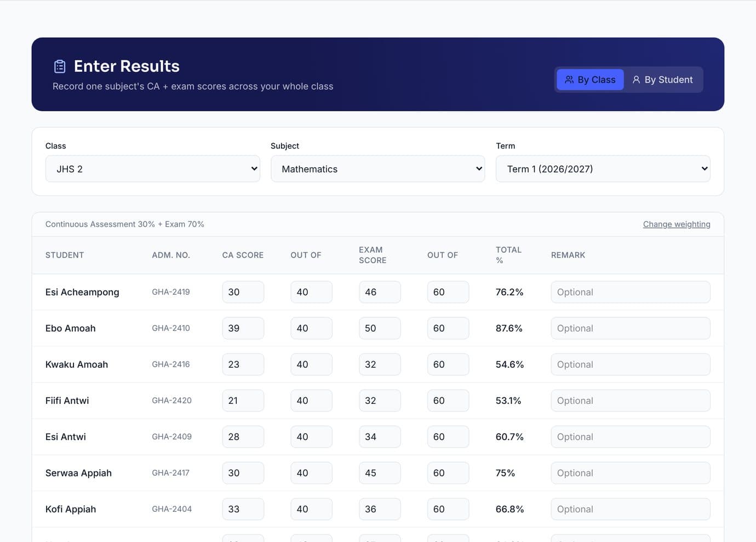This screenshot has width=756, height=542.
Task: Click exam out-of field for Kofi Appiah
Action: (x=448, y=509)
